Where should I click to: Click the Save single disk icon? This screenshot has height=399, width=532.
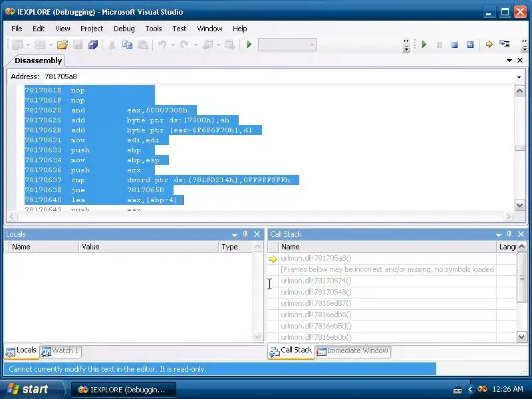(x=78, y=45)
